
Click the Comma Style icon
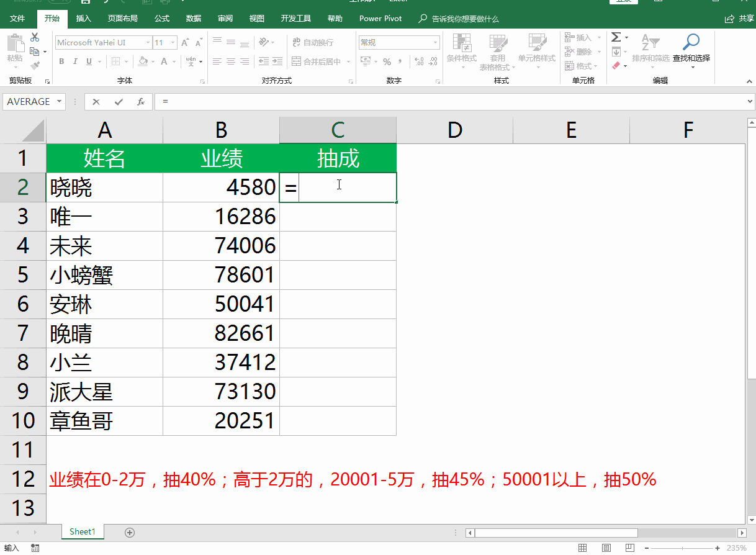coord(400,61)
